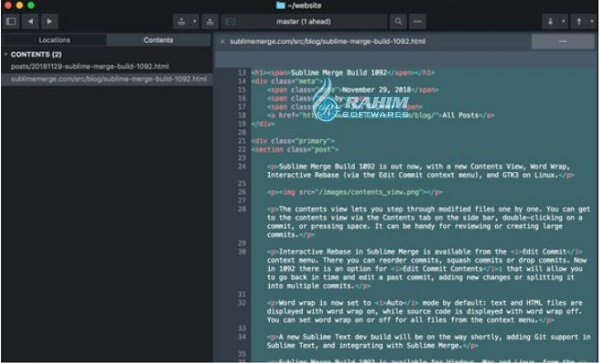
Task: Click the file path header sublime-merge-build-1092.html
Action: coord(327,41)
